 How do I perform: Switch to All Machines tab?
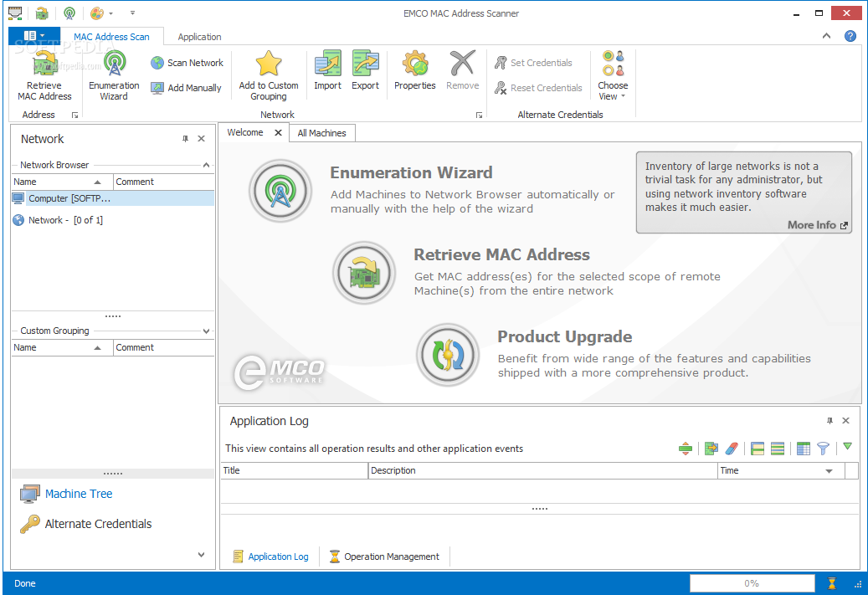pyautogui.click(x=321, y=133)
